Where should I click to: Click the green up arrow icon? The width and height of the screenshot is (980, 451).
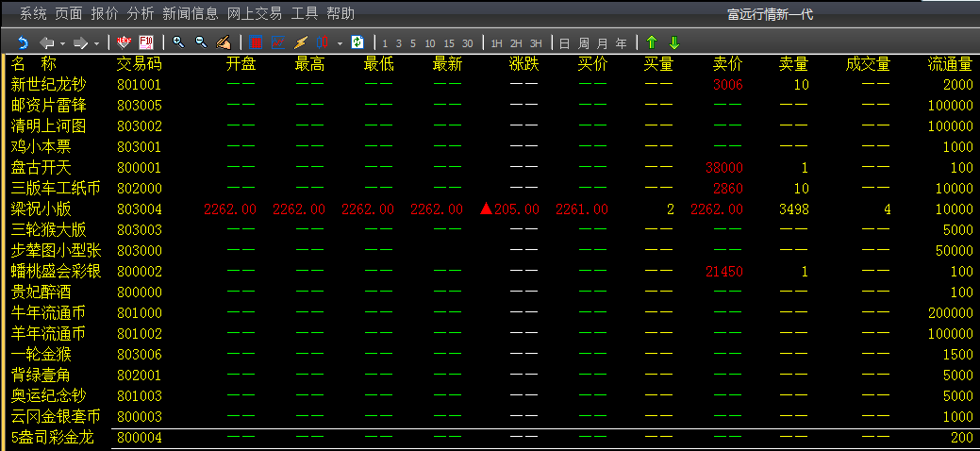point(651,42)
